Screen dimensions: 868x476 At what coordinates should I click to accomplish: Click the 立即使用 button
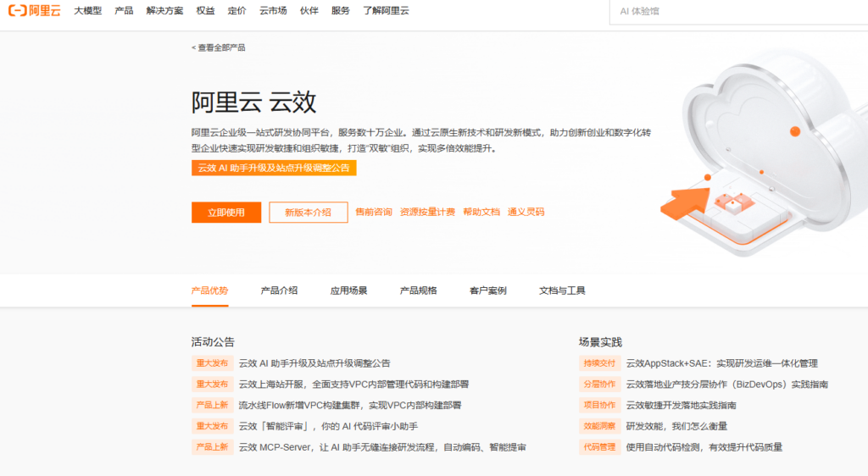coord(225,213)
